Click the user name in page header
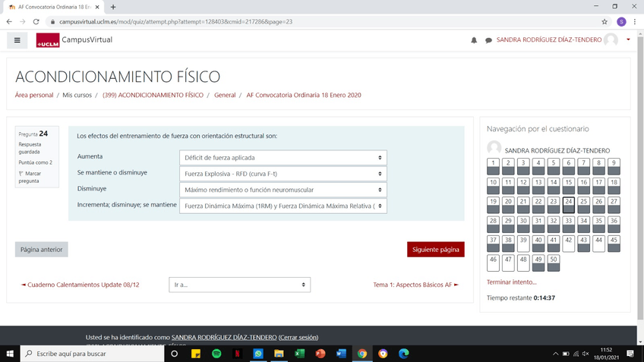The image size is (644, 362). click(549, 39)
